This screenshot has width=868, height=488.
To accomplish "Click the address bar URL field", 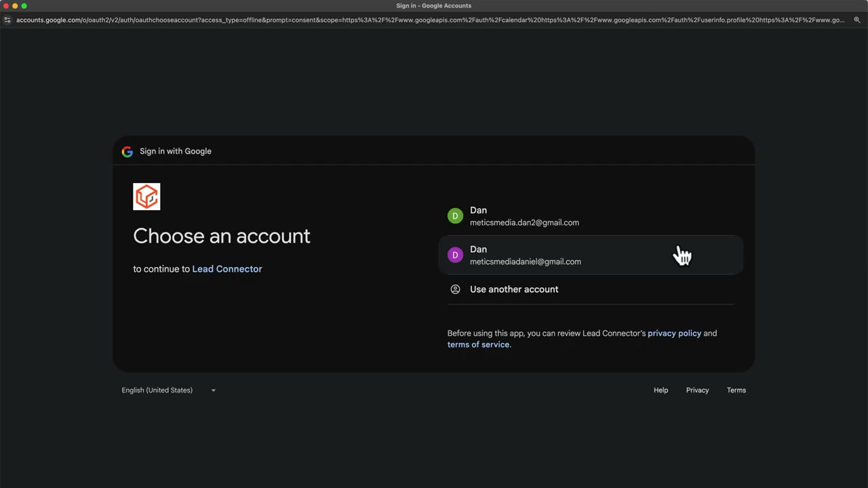I will [430, 20].
